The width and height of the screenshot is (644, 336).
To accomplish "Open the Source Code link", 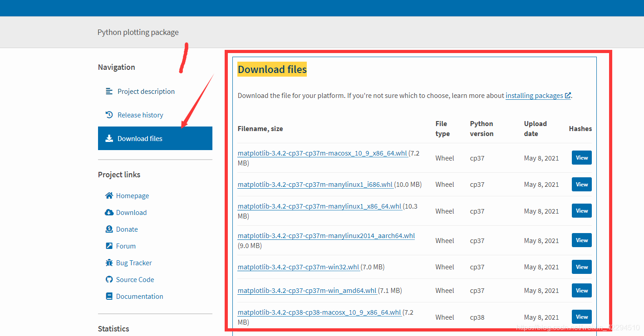I will pos(135,279).
